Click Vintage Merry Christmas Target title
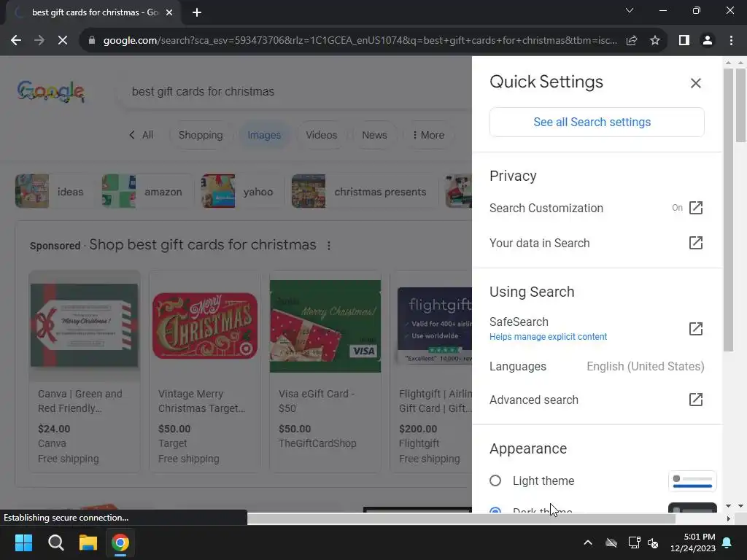The height and width of the screenshot is (560, 747). click(201, 401)
